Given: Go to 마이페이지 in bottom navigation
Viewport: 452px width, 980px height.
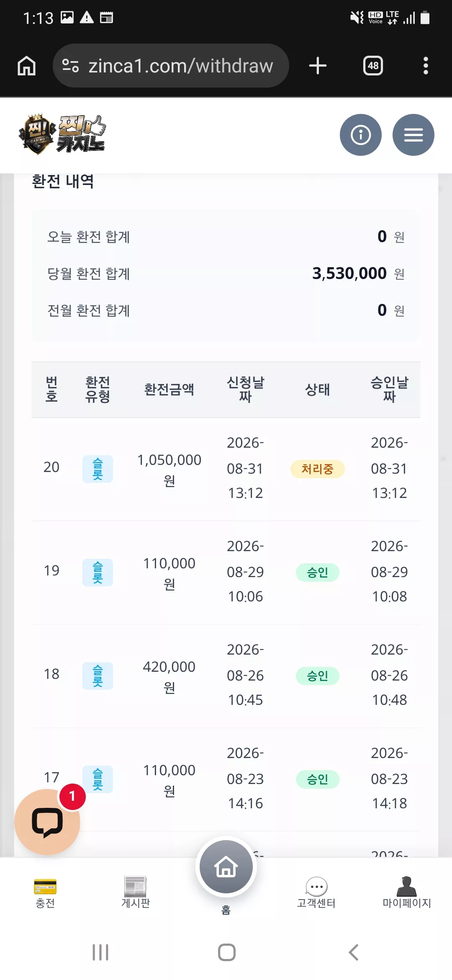Looking at the screenshot, I should 407,893.
